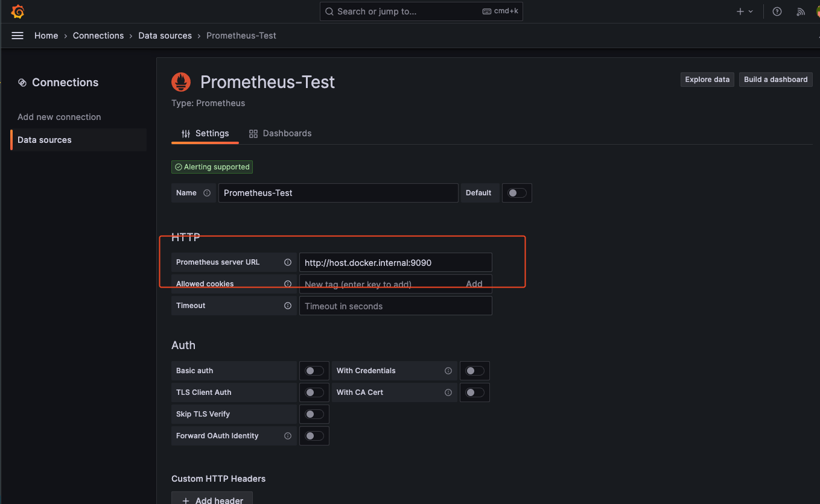Go to Home breadcrumb
The image size is (820, 504).
pyautogui.click(x=46, y=36)
